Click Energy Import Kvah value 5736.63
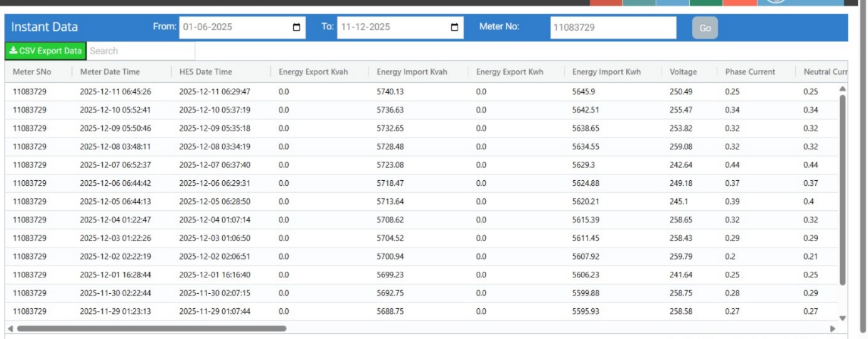This screenshot has width=868, height=339. (x=390, y=110)
